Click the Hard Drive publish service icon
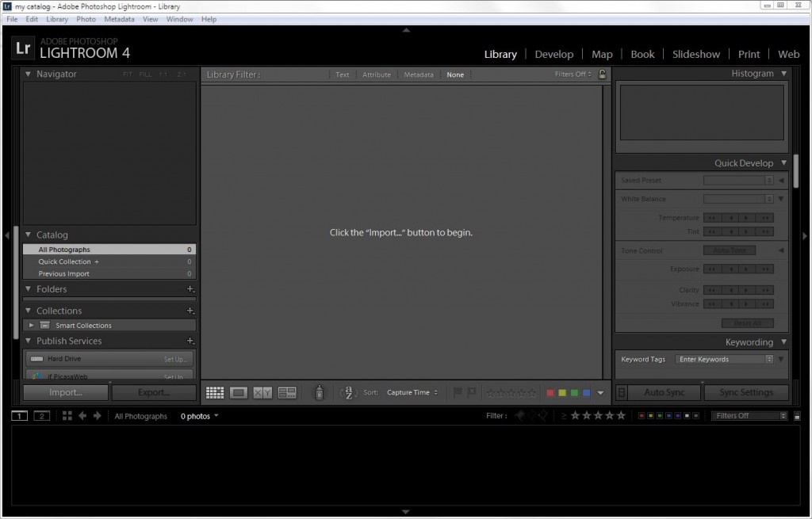 [x=36, y=359]
